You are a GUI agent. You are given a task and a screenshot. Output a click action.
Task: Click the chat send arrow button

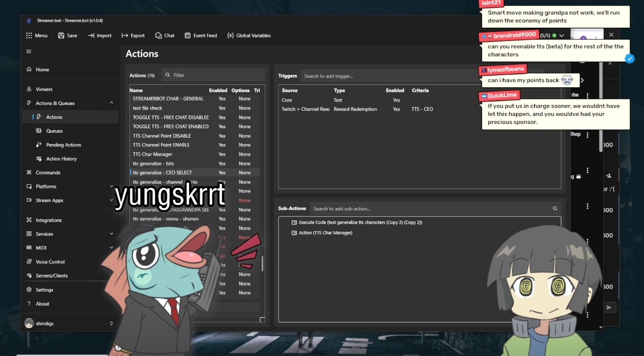click(609, 307)
